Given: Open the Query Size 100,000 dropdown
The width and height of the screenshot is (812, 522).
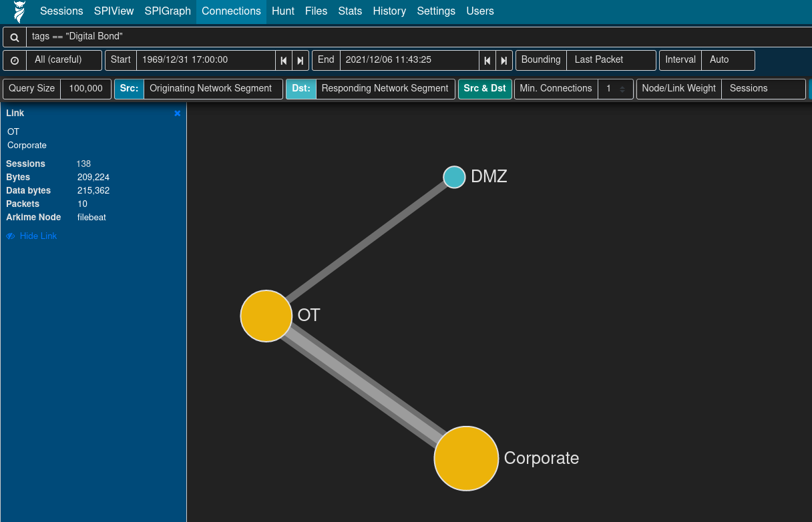Looking at the screenshot, I should coord(85,89).
